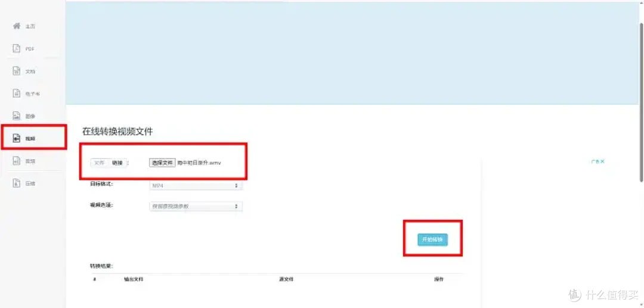
Task: Open the 视频选项 video options dropdown
Action: pos(196,206)
